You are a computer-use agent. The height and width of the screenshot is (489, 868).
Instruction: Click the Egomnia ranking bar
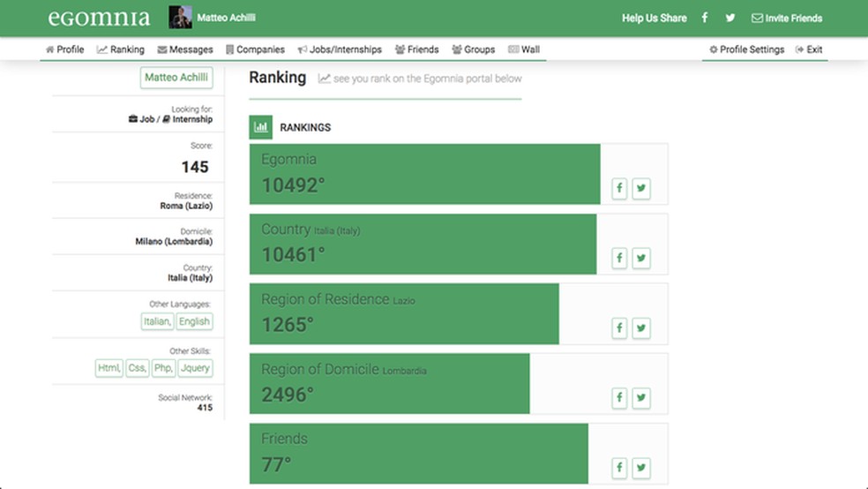[x=424, y=174]
